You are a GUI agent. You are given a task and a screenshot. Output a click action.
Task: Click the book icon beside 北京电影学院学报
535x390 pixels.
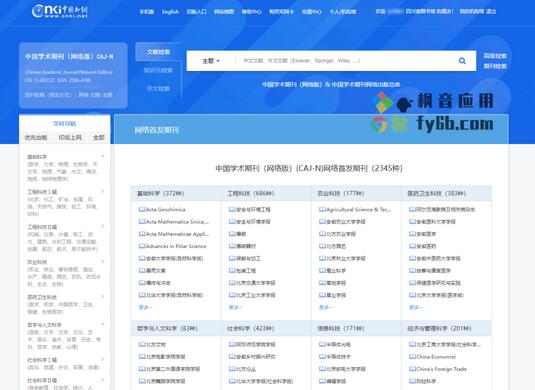pyautogui.click(x=142, y=357)
